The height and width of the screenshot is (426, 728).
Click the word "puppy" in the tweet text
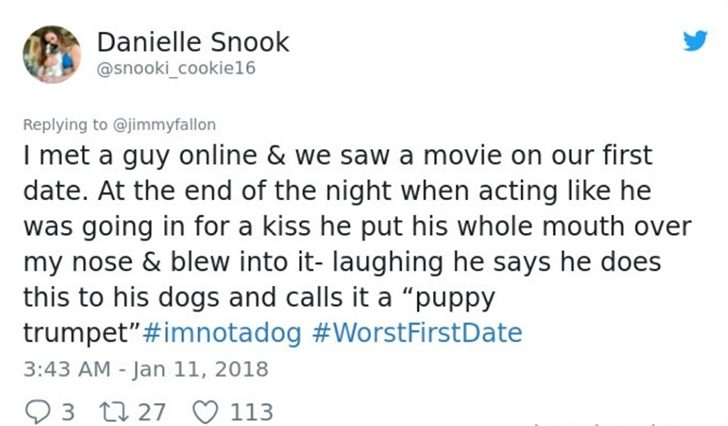455,298
